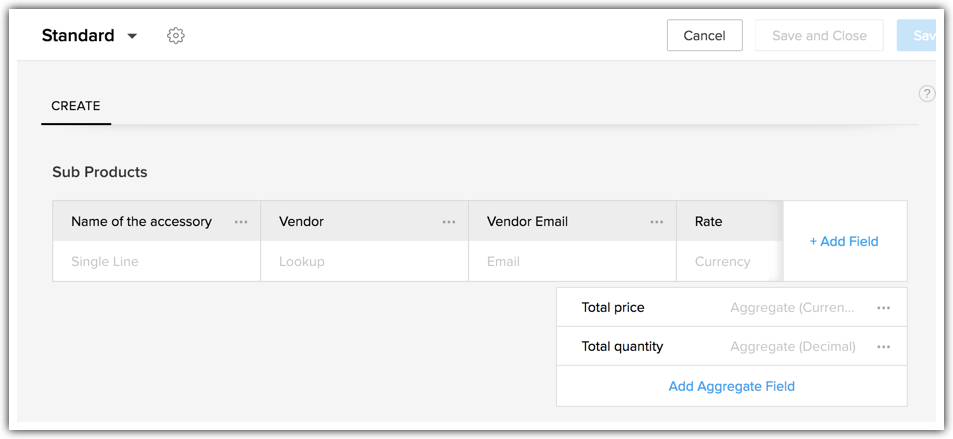Screen dimensions: 953x439
Task: Select the Lookup field cell
Action: coord(364,262)
